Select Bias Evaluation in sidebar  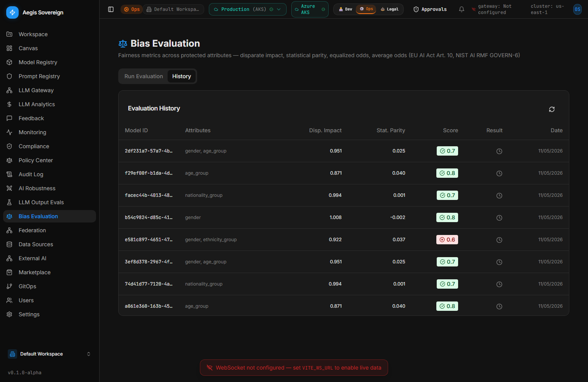49,216
